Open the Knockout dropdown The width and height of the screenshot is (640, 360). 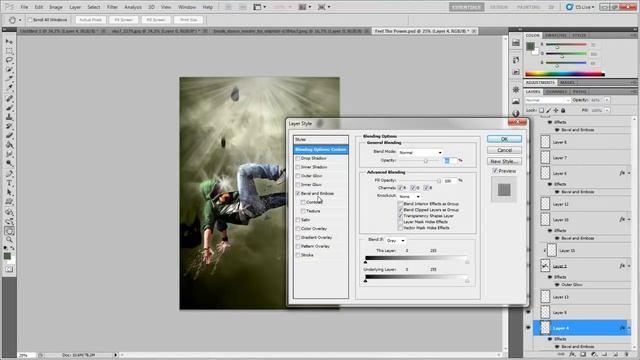point(409,197)
